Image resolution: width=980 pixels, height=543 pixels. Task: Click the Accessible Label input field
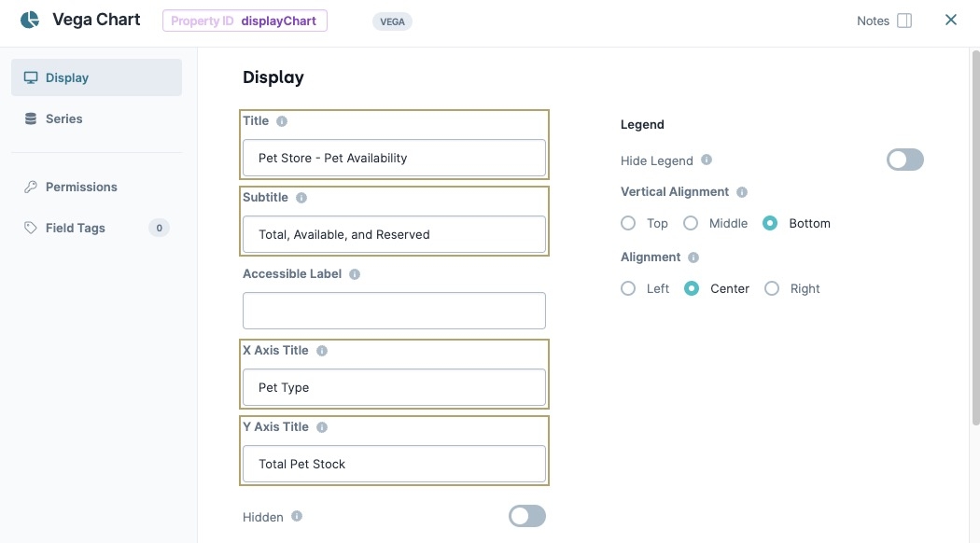394,311
